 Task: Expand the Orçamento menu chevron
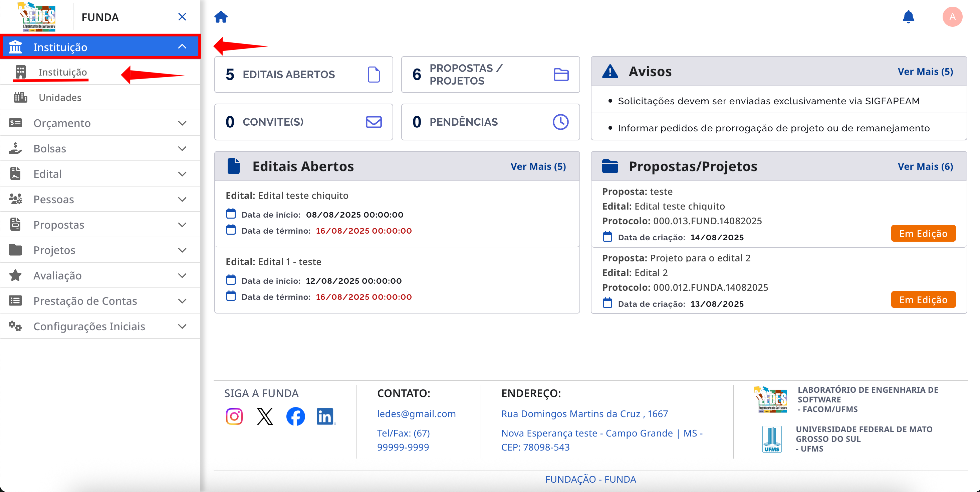(x=182, y=123)
